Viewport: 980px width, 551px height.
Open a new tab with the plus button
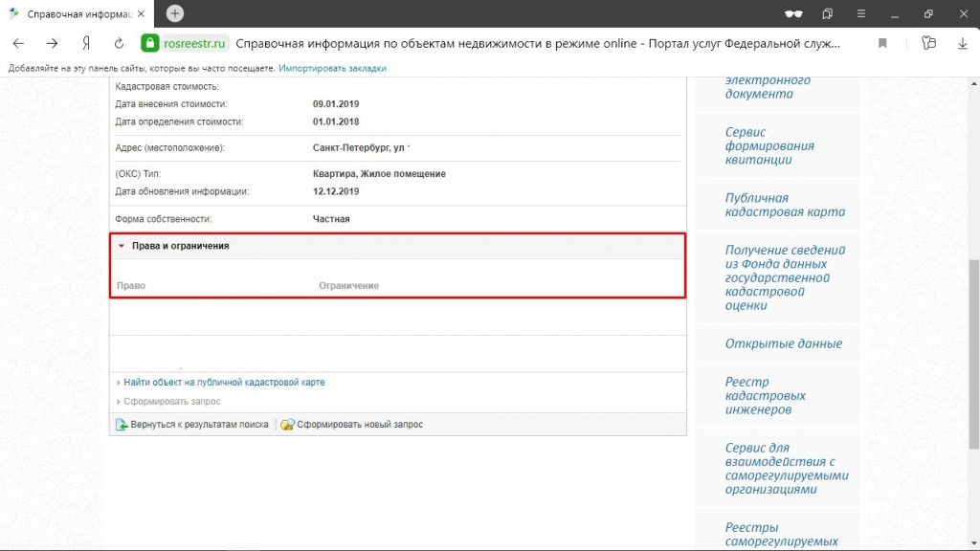175,13
